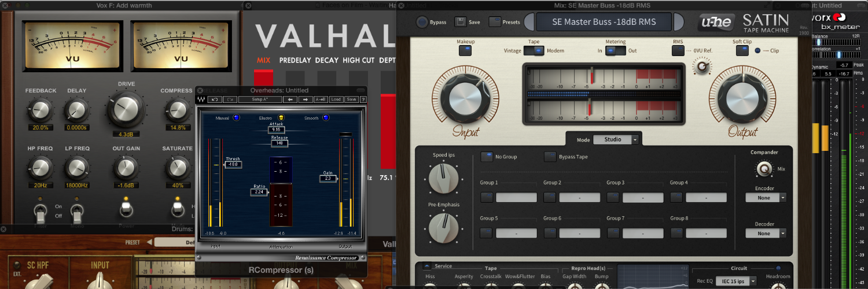
Task: Click the Ratio value field 2.24
Action: [x=259, y=192]
